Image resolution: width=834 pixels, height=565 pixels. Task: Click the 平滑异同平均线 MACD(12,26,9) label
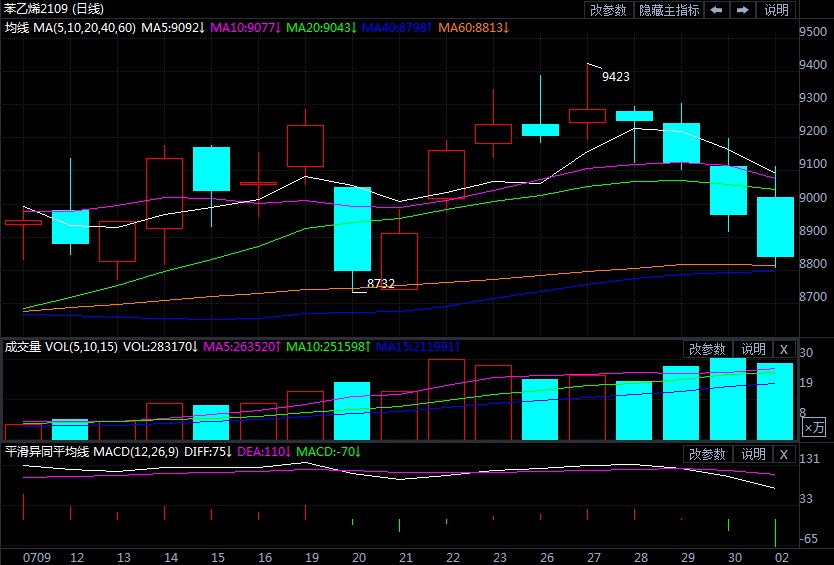[88, 452]
